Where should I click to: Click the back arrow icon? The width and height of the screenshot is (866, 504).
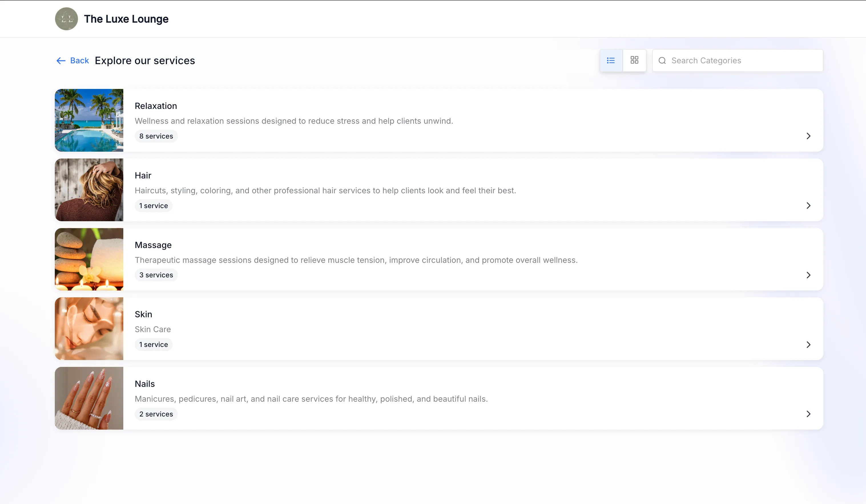point(61,61)
